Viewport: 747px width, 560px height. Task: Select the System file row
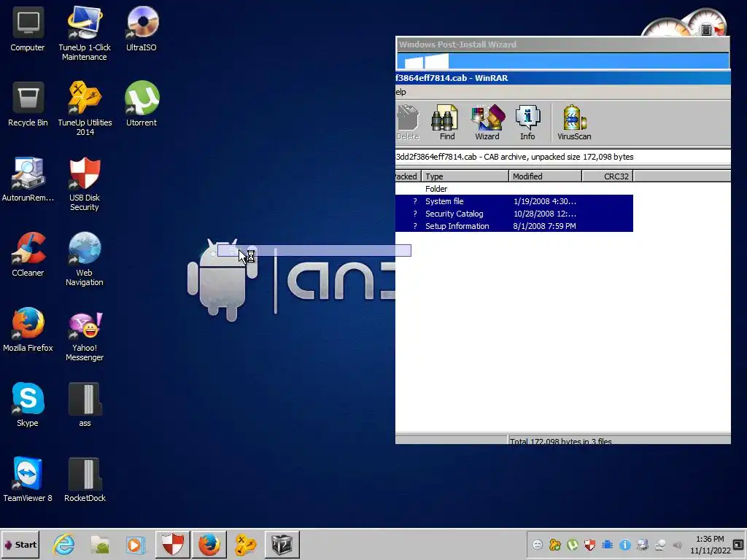[514, 201]
